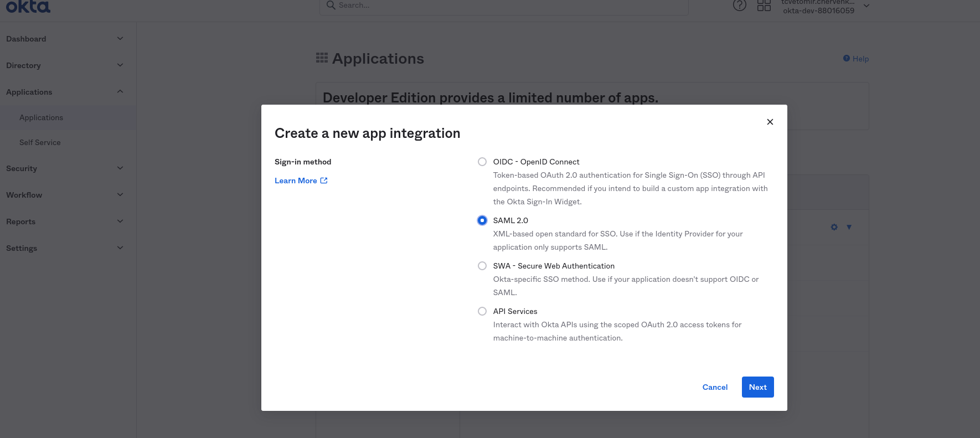Expand the Directory sidebar section

[x=120, y=65]
